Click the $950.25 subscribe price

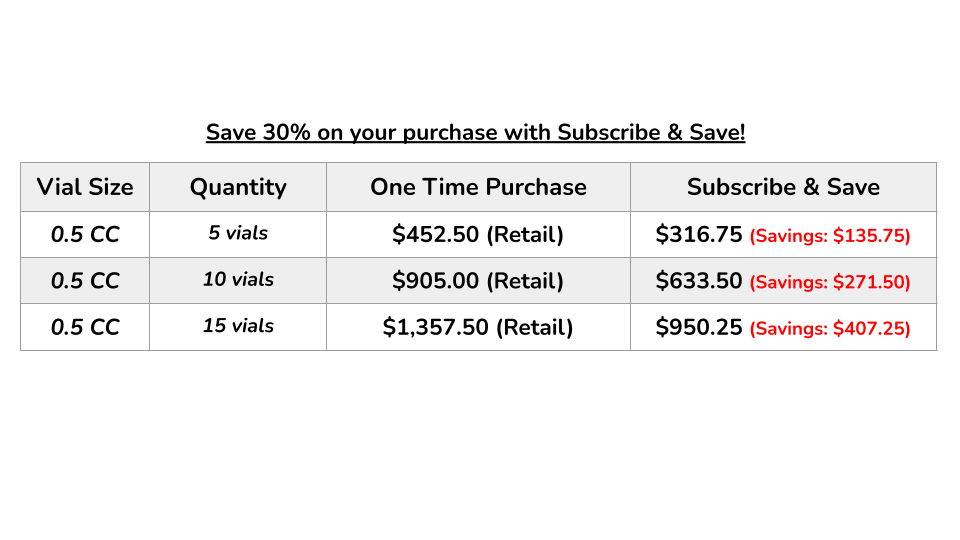click(699, 328)
